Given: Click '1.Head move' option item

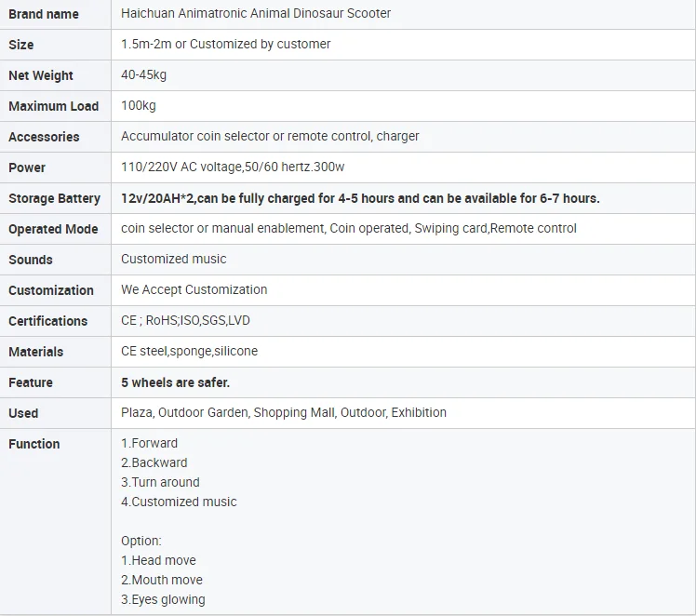Looking at the screenshot, I should click(x=158, y=560).
